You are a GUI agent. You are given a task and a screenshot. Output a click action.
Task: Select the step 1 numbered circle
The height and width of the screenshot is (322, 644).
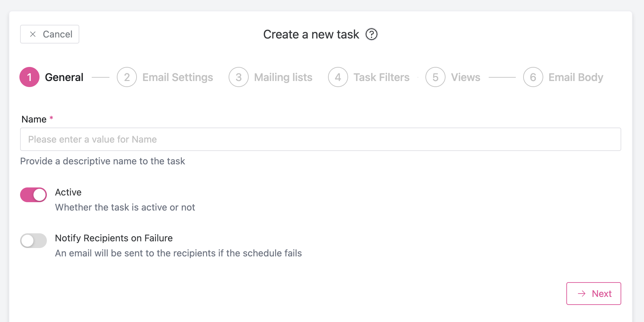(29, 77)
